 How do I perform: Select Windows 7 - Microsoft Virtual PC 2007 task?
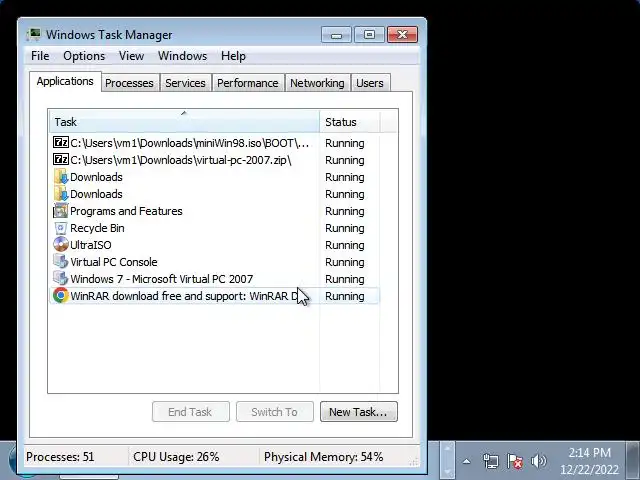click(214, 279)
